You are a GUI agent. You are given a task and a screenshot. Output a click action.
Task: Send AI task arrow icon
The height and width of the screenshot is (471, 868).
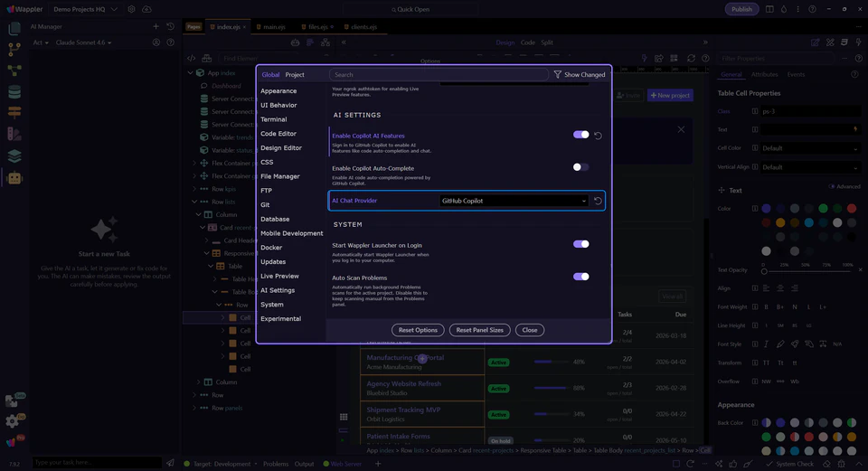pyautogui.click(x=170, y=463)
